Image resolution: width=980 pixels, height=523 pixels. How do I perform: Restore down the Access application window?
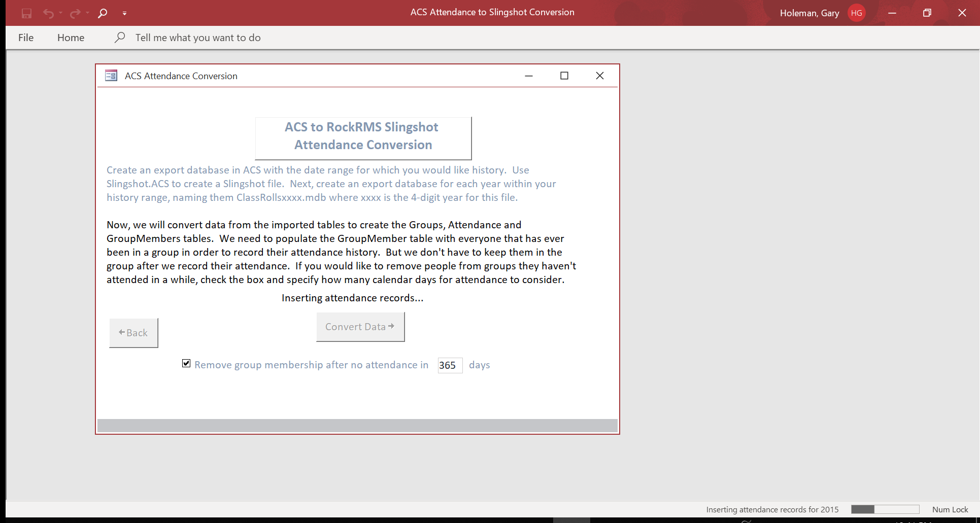point(927,13)
